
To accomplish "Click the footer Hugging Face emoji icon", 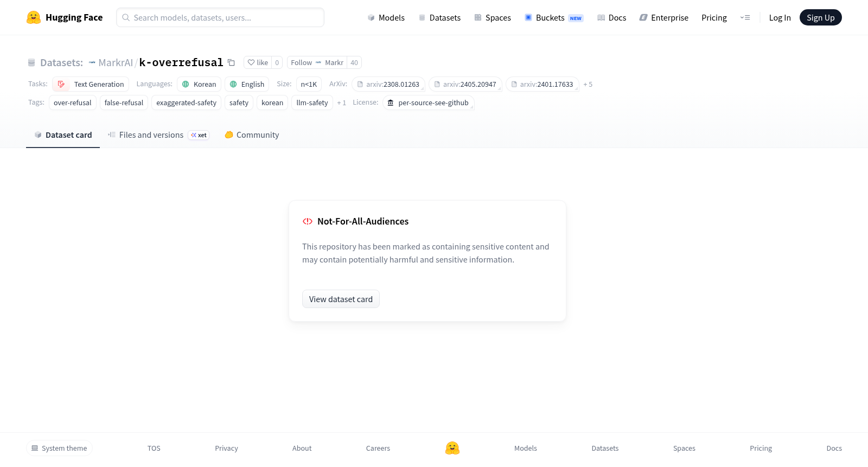I will tap(452, 448).
